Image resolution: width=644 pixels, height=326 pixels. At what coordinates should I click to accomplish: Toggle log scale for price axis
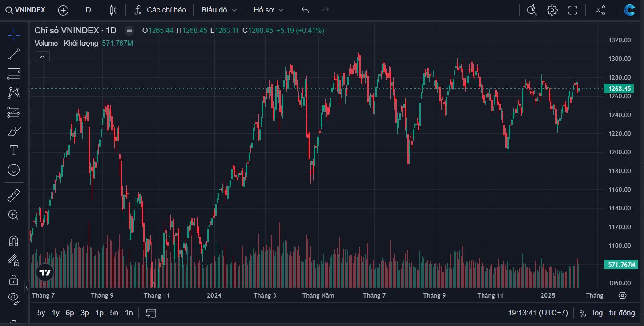(x=598, y=313)
